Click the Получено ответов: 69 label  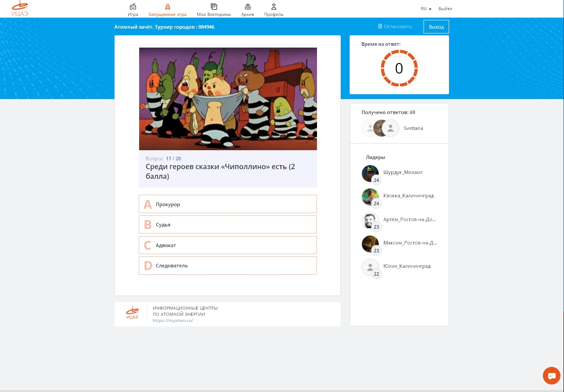(388, 112)
